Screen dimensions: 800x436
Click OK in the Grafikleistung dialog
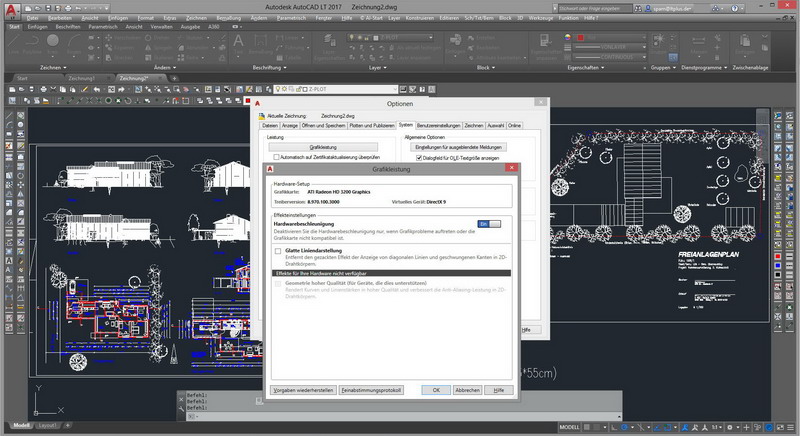coord(436,390)
